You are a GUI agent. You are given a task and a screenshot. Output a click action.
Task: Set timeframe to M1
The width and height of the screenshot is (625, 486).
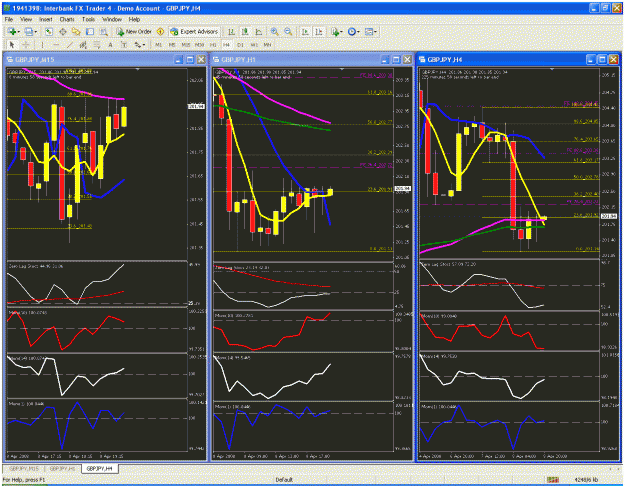click(x=158, y=45)
